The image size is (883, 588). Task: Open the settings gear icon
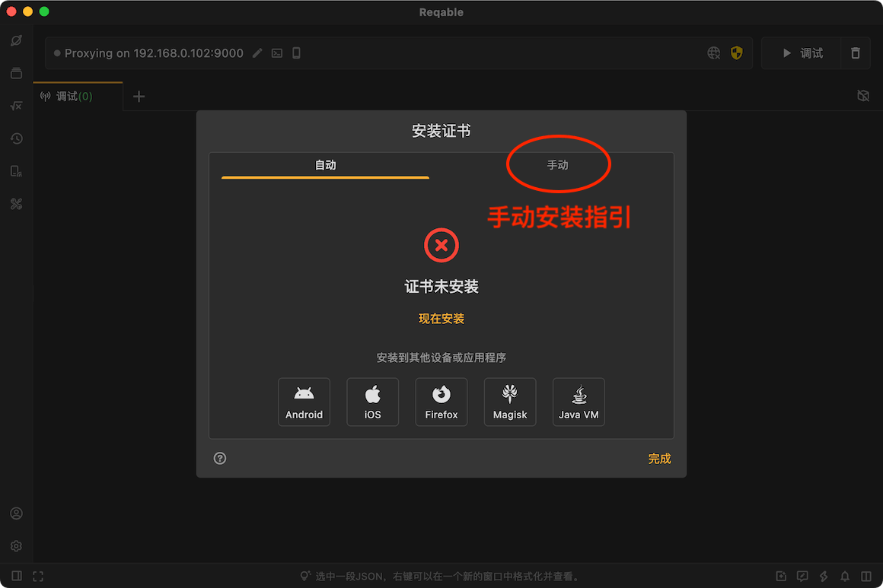pos(16,546)
